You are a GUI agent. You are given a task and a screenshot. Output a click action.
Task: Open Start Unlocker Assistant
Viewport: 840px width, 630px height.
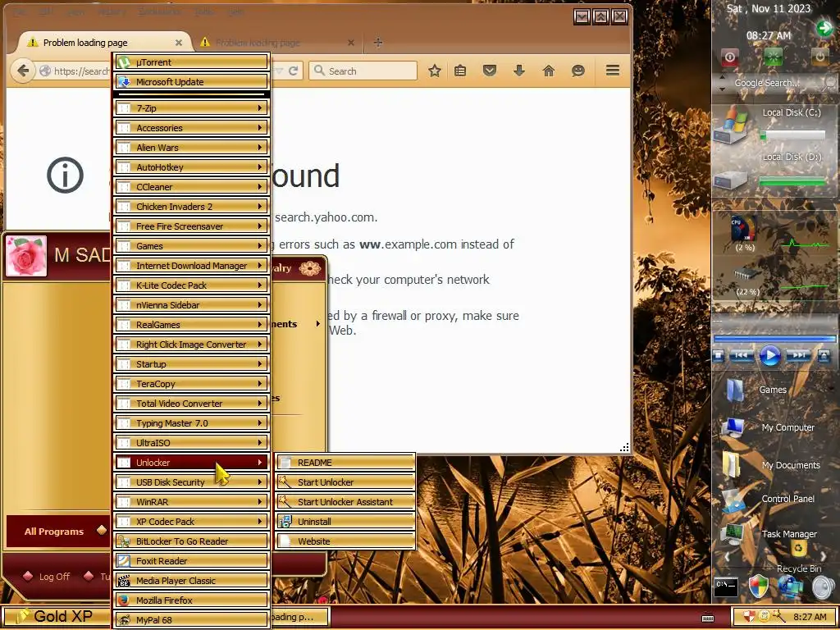pos(345,502)
